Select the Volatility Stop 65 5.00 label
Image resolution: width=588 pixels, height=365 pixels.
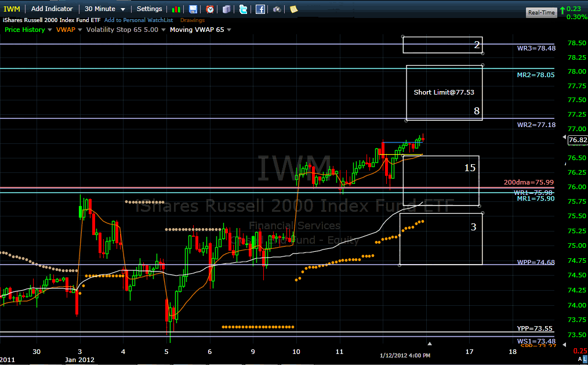pyautogui.click(x=122, y=30)
